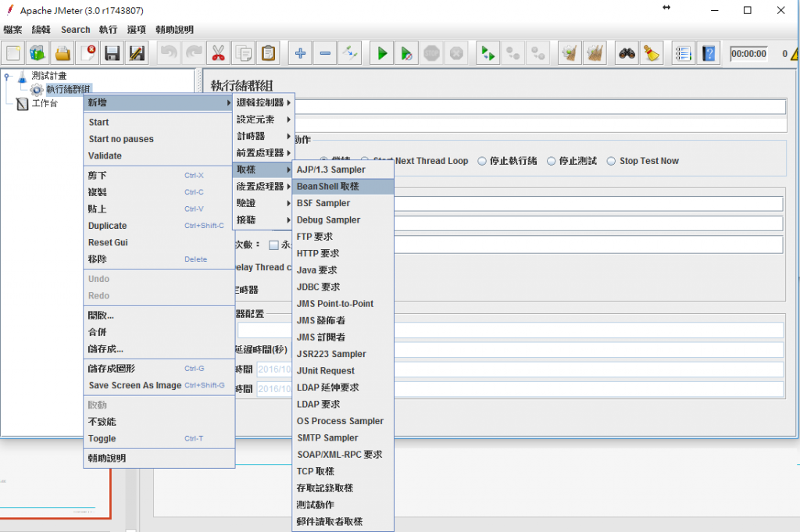Open the 選項 menu
This screenshot has width=800, height=532.
[136, 30]
